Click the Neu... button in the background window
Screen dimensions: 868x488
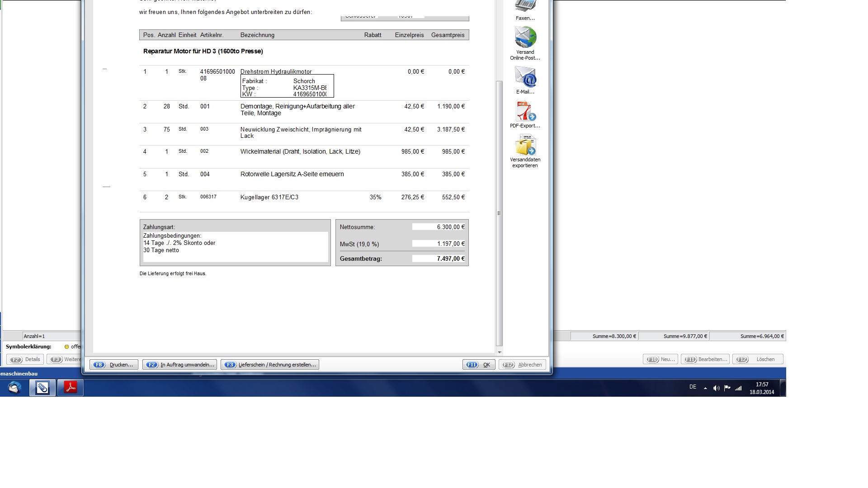(x=660, y=360)
